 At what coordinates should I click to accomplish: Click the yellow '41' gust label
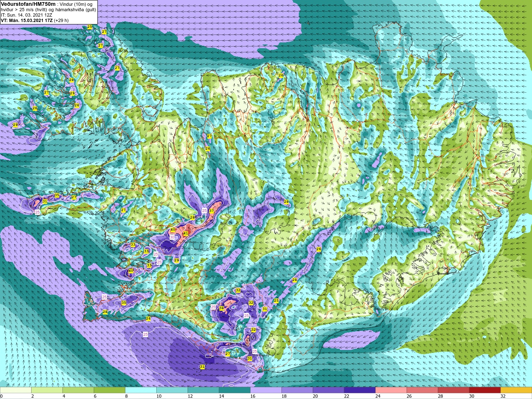[186, 234]
